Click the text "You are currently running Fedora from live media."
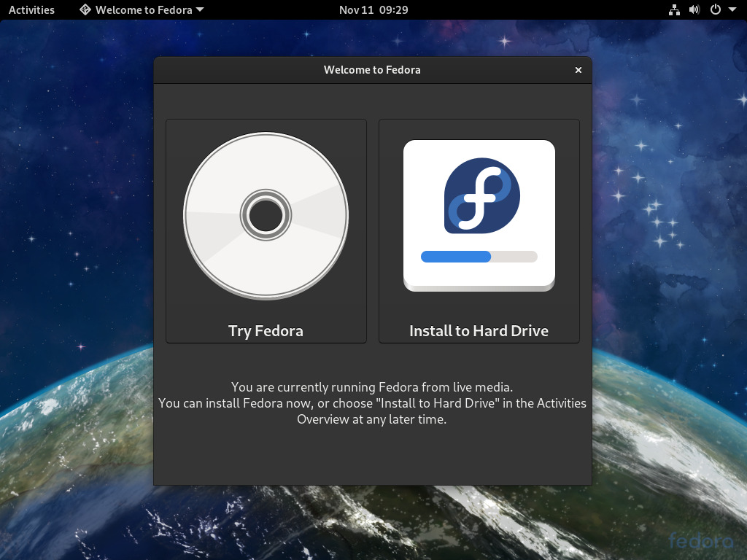This screenshot has height=560, width=747. 372,386
